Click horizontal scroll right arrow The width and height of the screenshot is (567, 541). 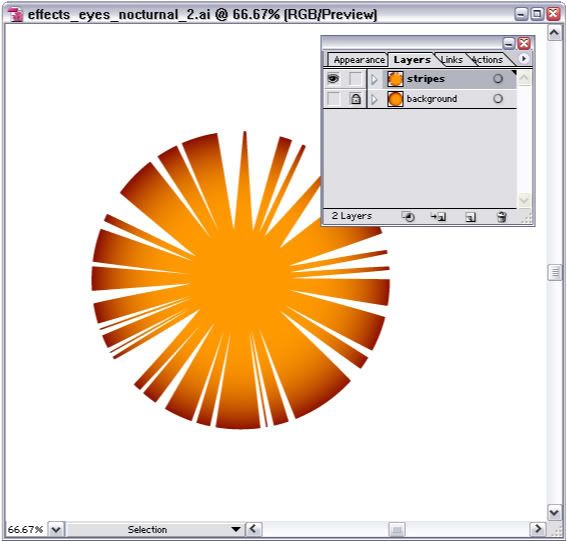point(537,529)
